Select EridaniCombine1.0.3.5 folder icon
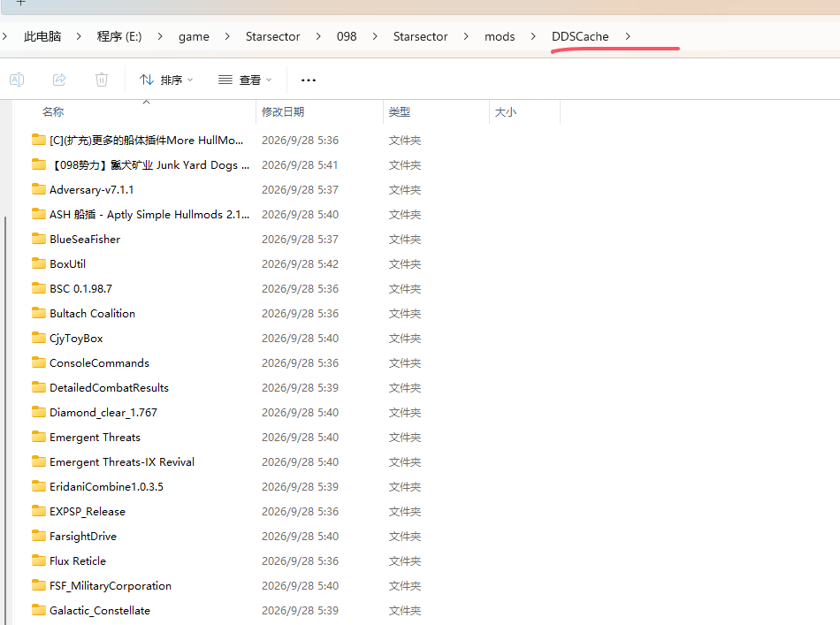Screen dimensions: 840x625 [39, 486]
